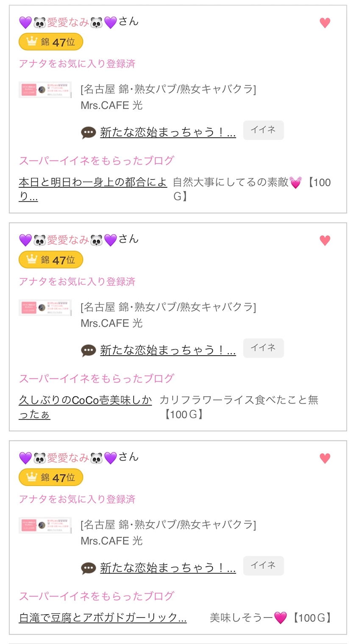Open 新たな恋始まっちゃう link in first card
Image resolution: width=356 pixels, height=644 pixels.
click(x=168, y=133)
